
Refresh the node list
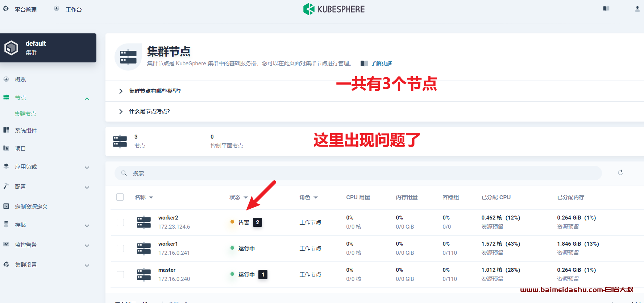(x=620, y=173)
